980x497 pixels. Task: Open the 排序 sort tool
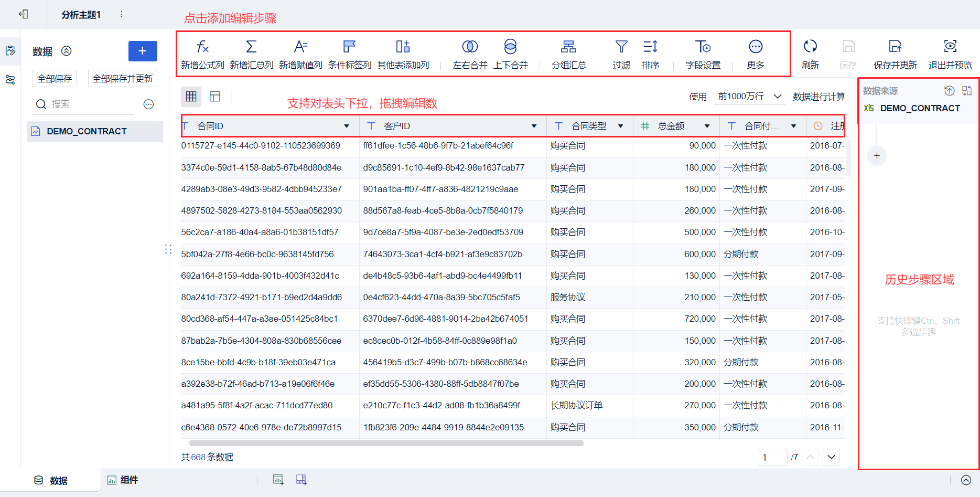[x=650, y=54]
